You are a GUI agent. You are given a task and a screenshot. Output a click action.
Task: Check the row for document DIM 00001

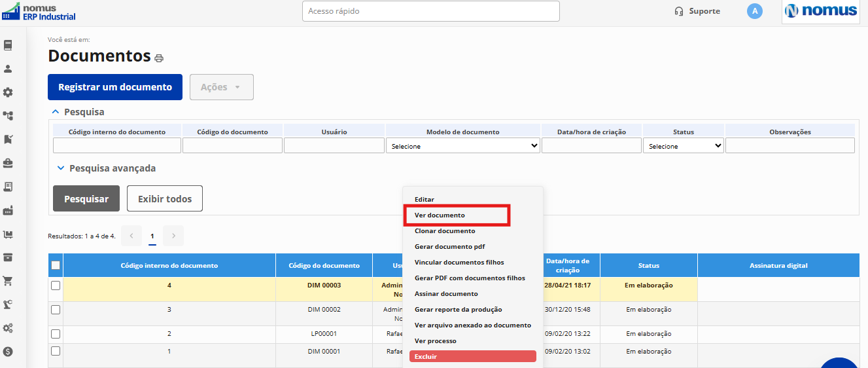pos(56,352)
